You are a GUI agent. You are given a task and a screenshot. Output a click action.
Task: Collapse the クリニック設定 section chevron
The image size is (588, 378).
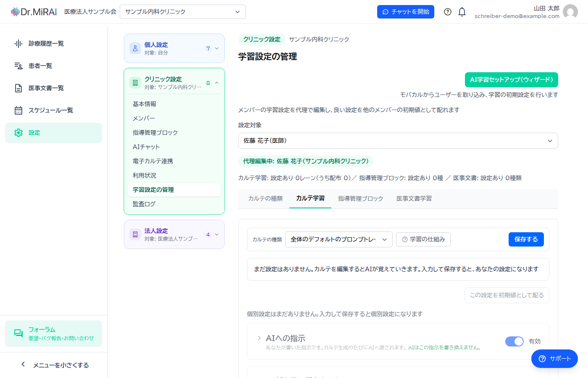217,83
